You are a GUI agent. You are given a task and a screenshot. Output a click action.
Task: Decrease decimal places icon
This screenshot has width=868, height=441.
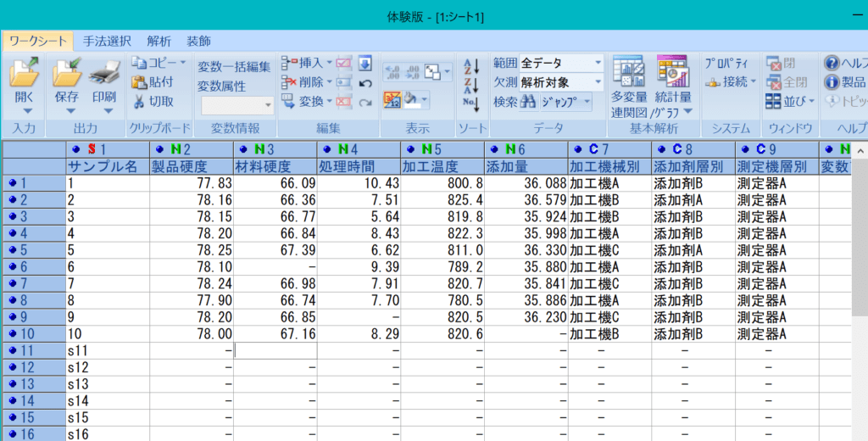point(392,71)
